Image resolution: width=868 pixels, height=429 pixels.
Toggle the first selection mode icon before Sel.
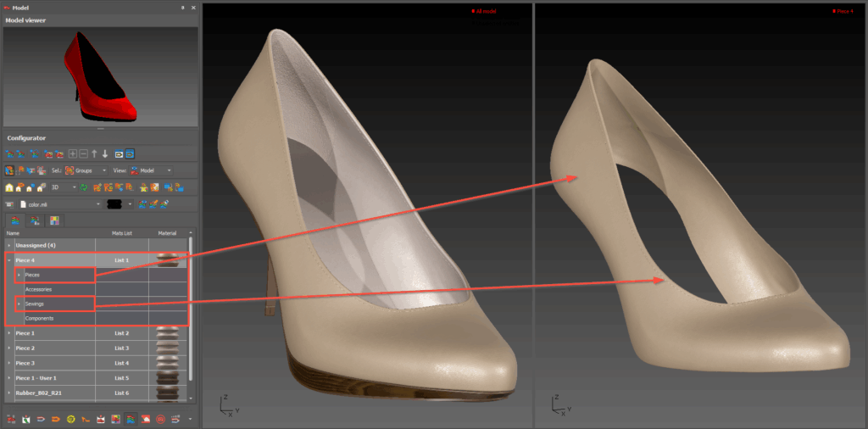point(9,170)
